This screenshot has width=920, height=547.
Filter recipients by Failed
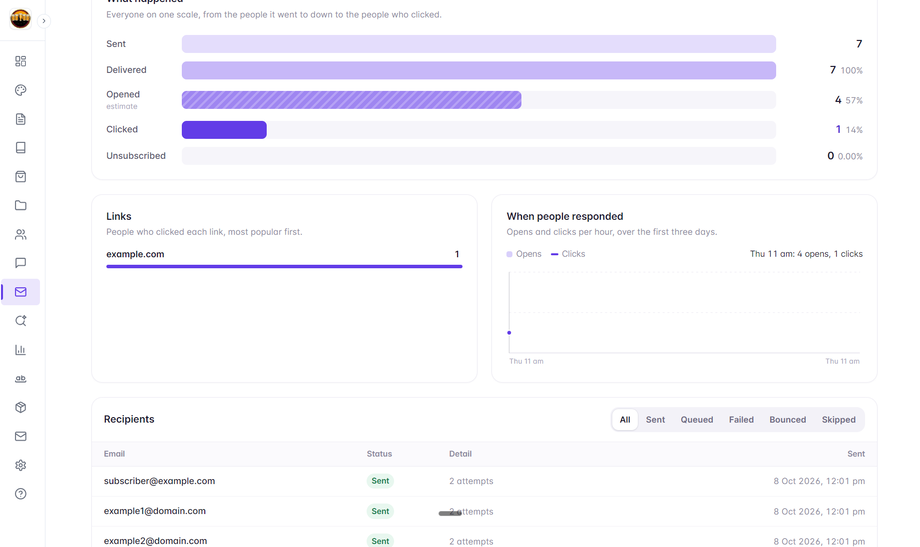pos(741,420)
